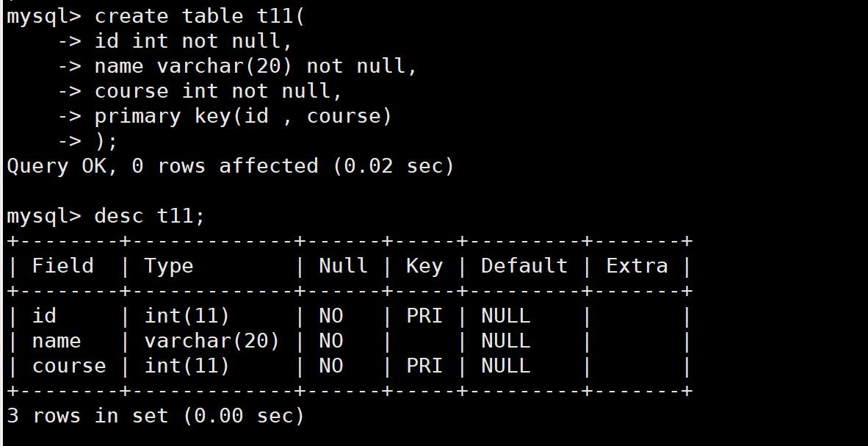This screenshot has width=868, height=446.
Task: Click the PRI key in the course row
Action: (424, 366)
